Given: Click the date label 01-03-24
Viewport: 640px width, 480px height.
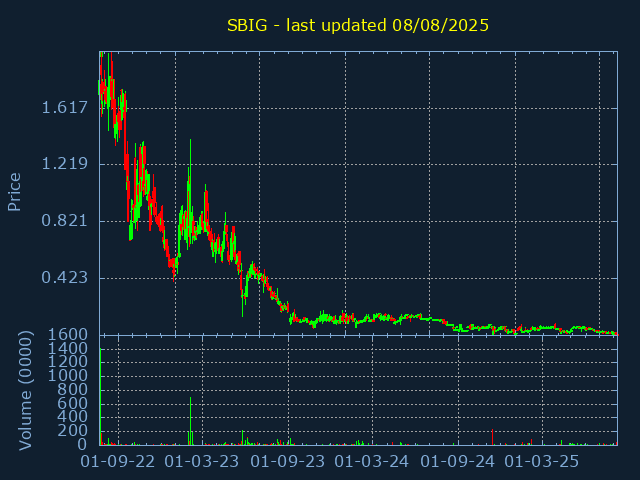Looking at the screenshot, I should tap(371, 462).
